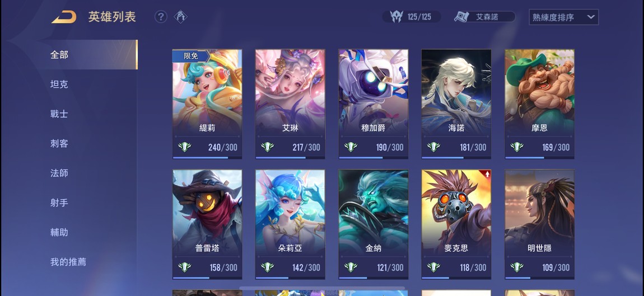644x296 pixels.
Task: Click 緹莉's green mastery badge icon
Action: [184, 147]
